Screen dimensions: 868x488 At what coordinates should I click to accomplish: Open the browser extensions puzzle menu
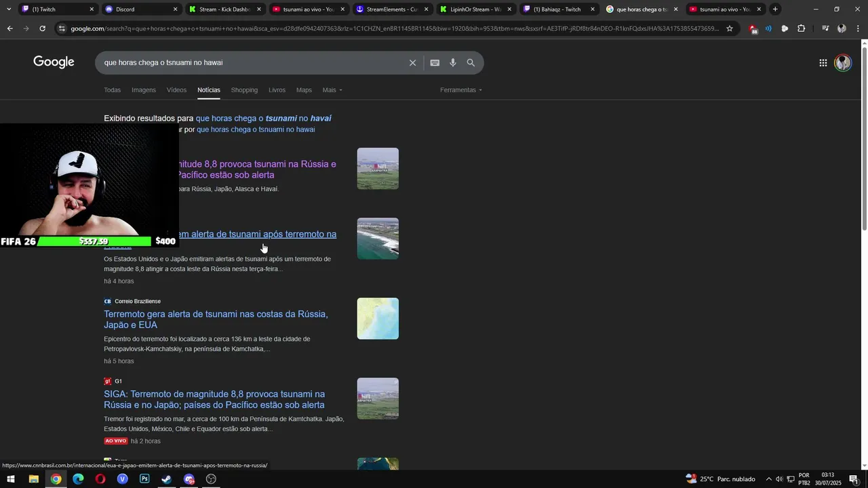(x=801, y=28)
